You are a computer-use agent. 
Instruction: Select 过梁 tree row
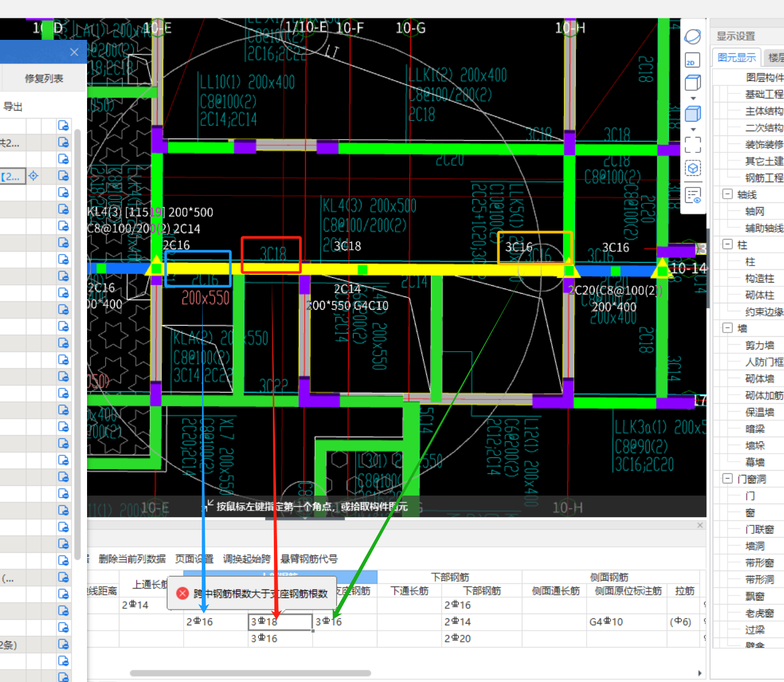(x=755, y=629)
